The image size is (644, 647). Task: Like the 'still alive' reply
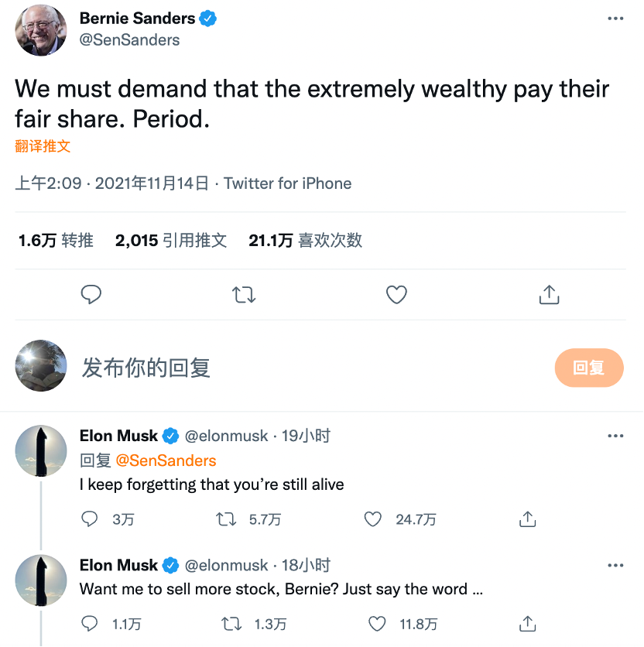coord(373,519)
